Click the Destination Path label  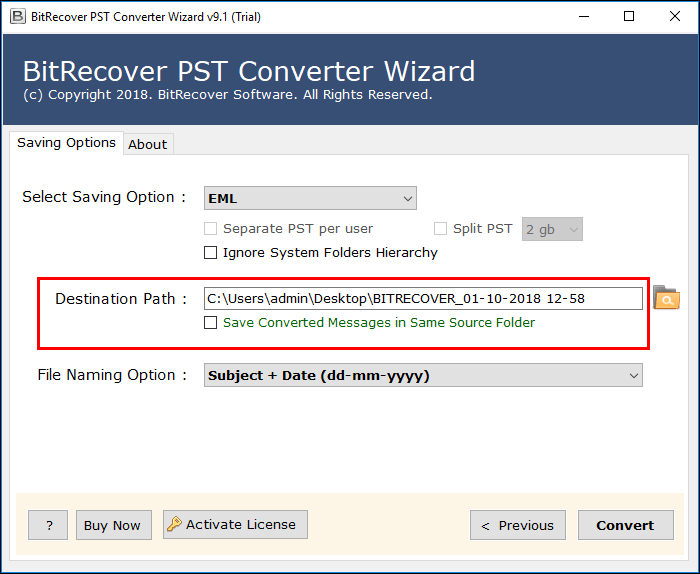tap(121, 299)
